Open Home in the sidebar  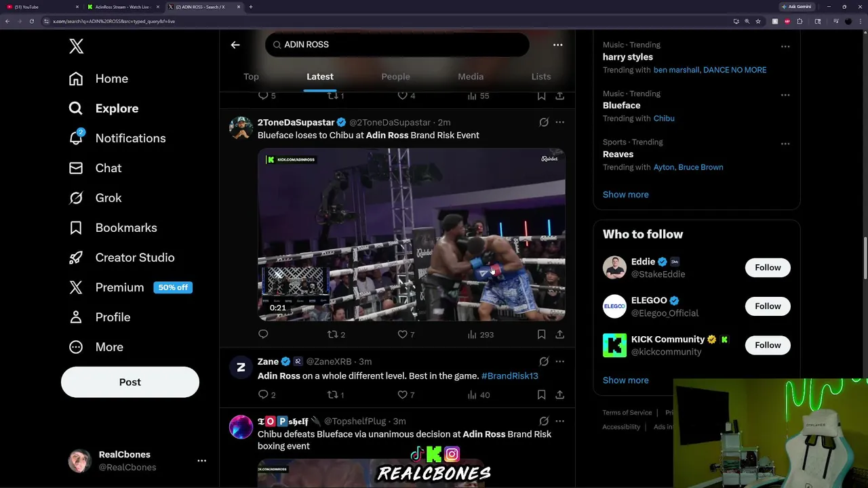click(x=98, y=79)
